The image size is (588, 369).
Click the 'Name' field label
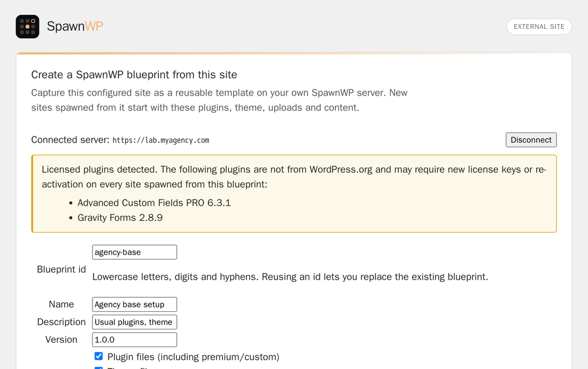(x=61, y=304)
